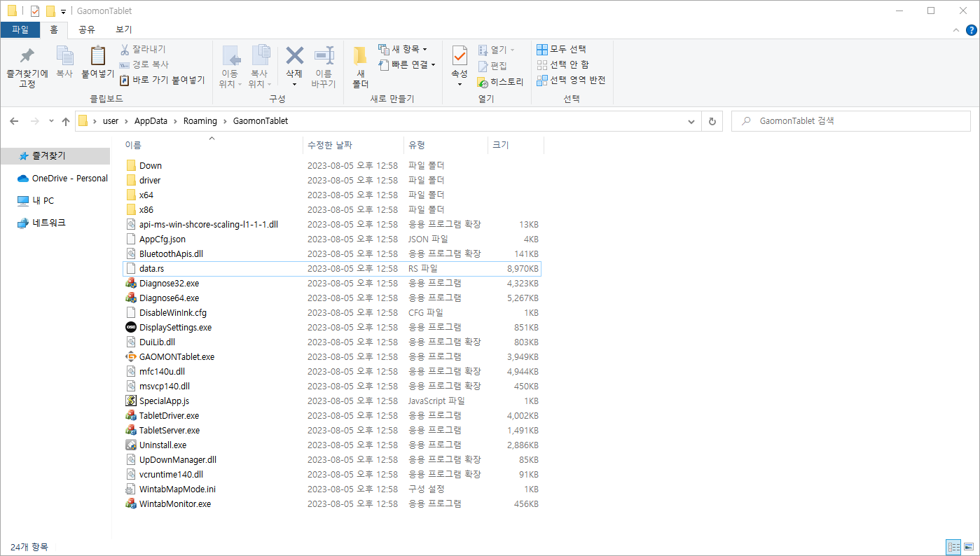This screenshot has height=556, width=980.
Task: Switch to Large icons view in status bar
Action: tap(969, 547)
